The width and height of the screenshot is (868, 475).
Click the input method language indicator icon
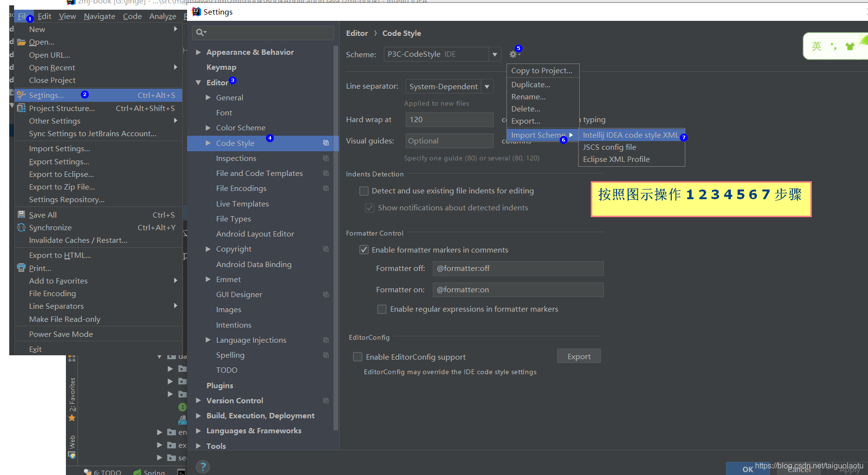click(817, 46)
